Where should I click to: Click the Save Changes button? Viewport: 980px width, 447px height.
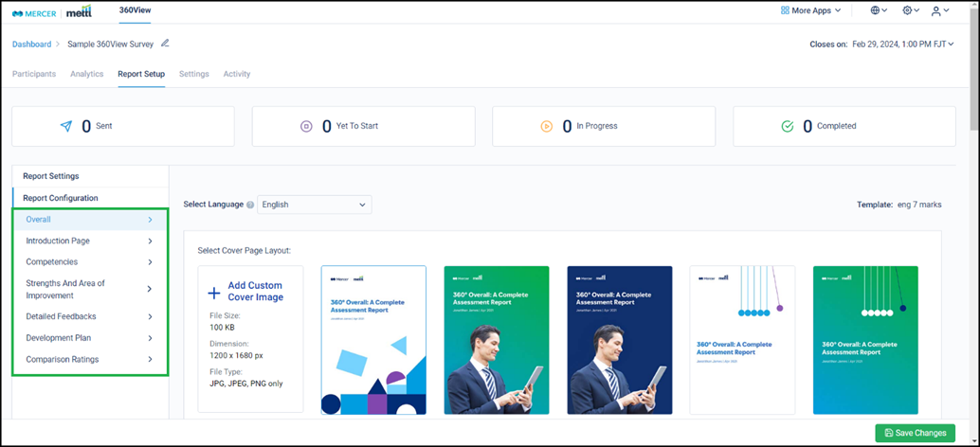[x=915, y=433]
